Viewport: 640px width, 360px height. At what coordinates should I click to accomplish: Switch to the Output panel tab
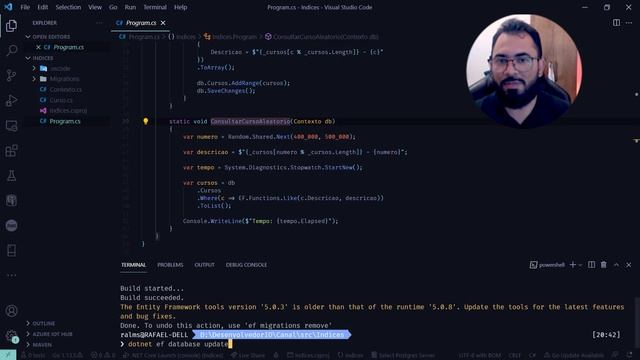(x=204, y=265)
